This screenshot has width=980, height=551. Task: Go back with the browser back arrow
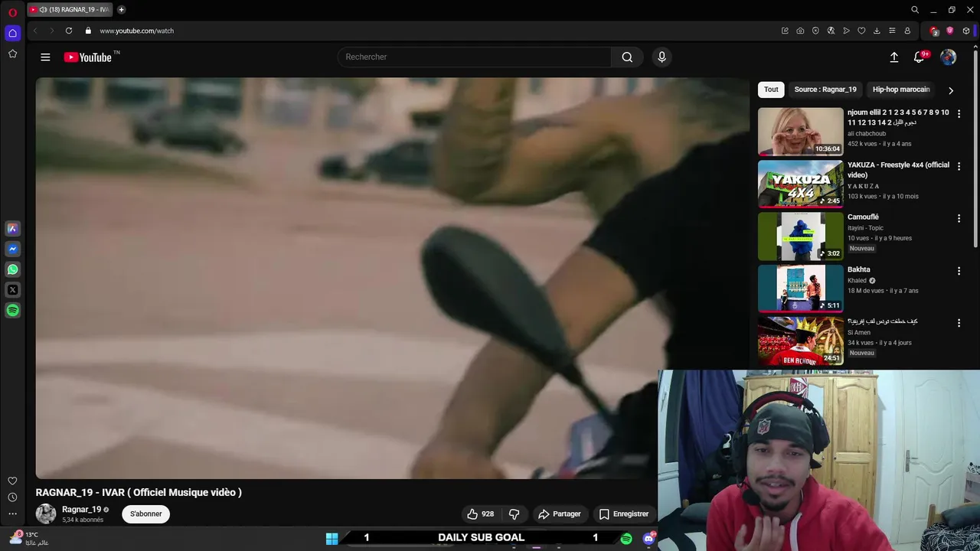tap(35, 31)
